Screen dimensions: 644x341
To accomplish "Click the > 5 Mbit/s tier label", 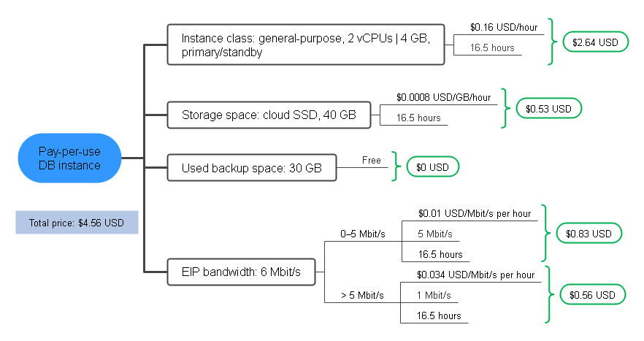I will 362,295.
